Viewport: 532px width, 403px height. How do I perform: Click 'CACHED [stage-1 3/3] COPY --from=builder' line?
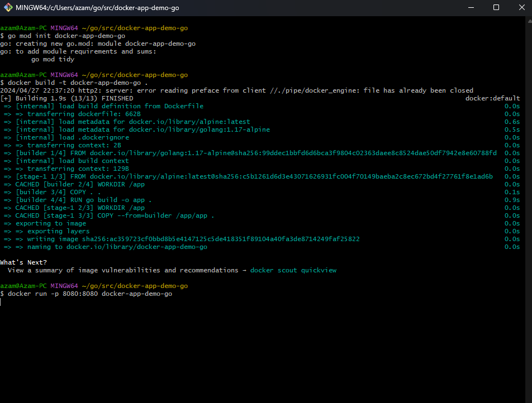[109, 215]
